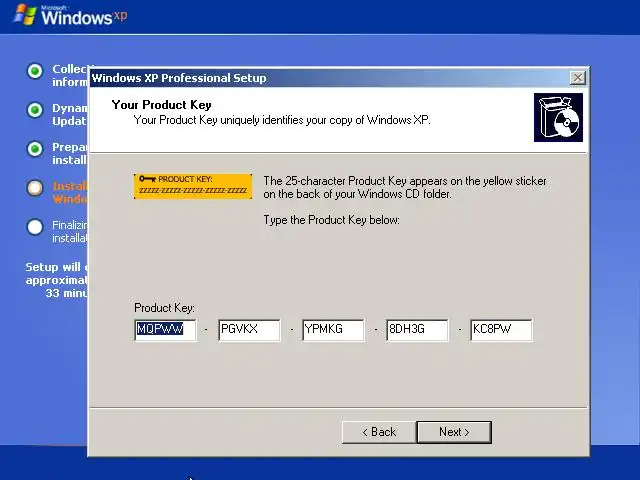Click the Installing Windows step indicator
The height and width of the screenshot is (480, 640).
tap(35, 188)
